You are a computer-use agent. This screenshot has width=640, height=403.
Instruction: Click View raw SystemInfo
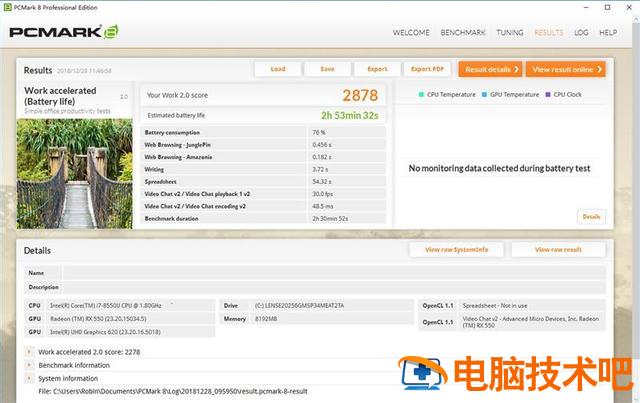tap(456, 249)
